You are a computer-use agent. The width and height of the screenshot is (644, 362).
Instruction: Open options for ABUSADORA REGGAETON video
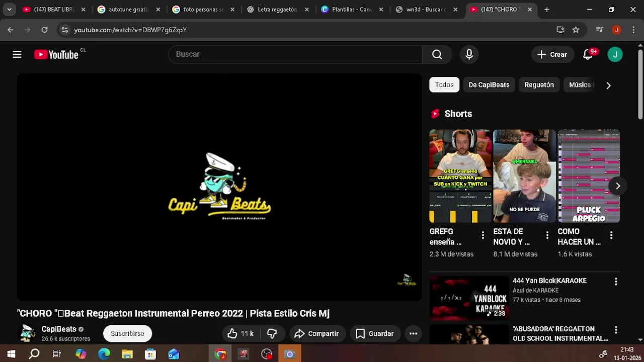click(616, 330)
